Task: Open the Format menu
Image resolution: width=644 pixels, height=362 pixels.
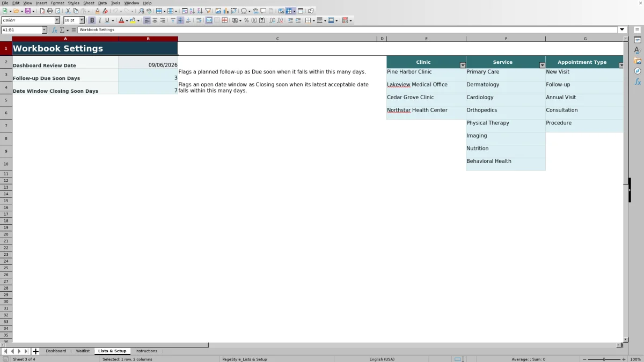Action: pyautogui.click(x=57, y=3)
